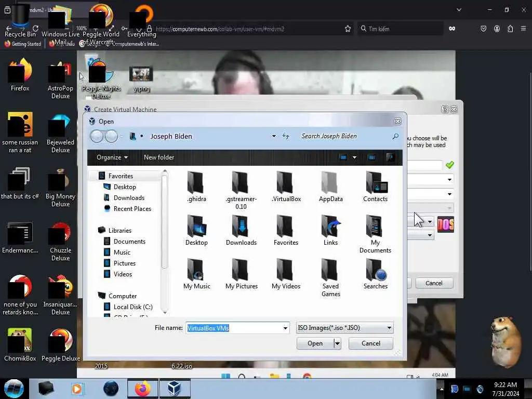Select the y.png desktop file
Viewport: 532px width, 399px height.
(x=141, y=79)
